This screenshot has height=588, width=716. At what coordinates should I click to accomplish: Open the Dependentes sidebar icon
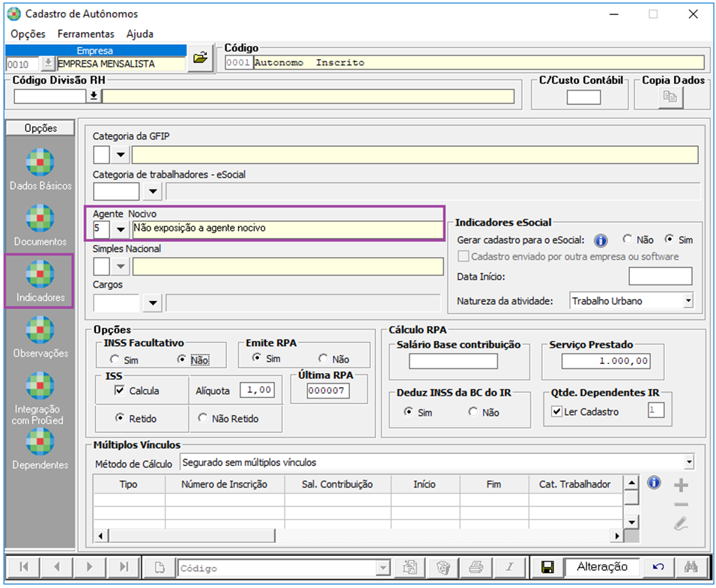(x=39, y=442)
